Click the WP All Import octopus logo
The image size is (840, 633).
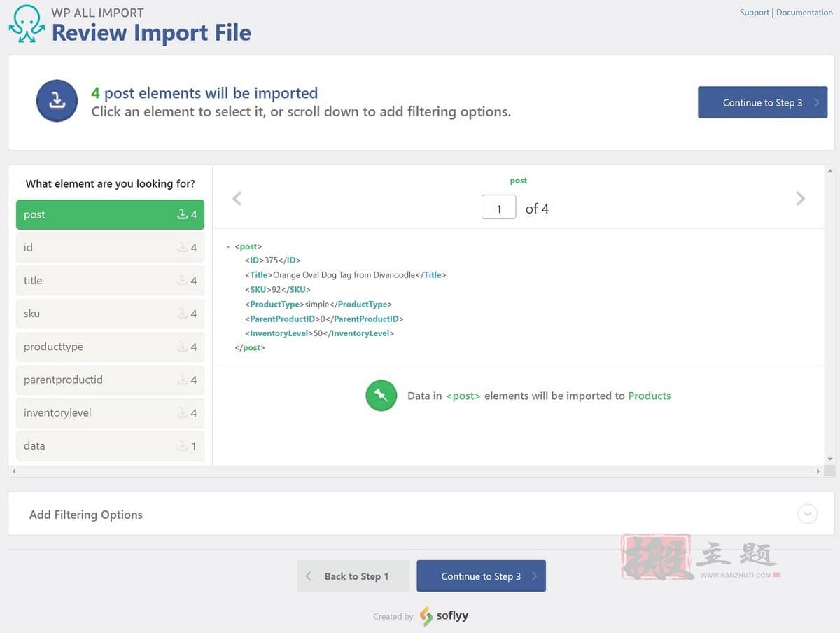pyautogui.click(x=27, y=25)
